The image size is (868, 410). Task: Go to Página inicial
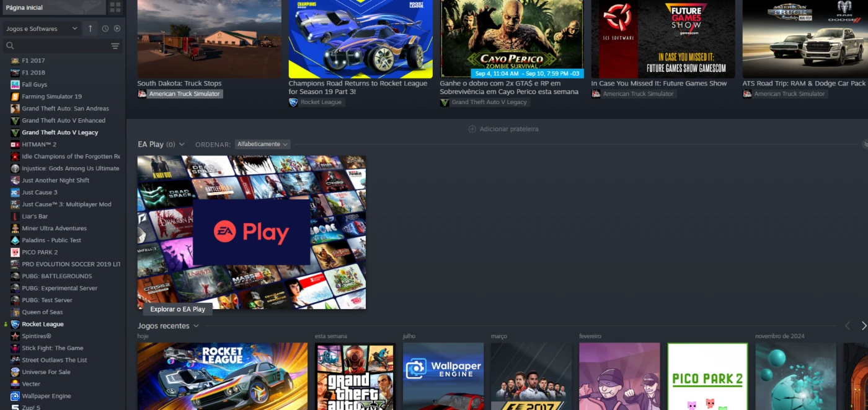click(54, 7)
